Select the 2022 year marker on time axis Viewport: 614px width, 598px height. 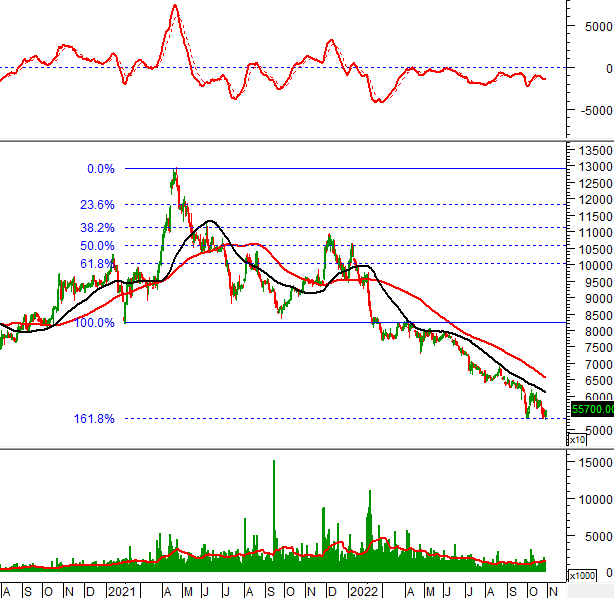click(363, 589)
